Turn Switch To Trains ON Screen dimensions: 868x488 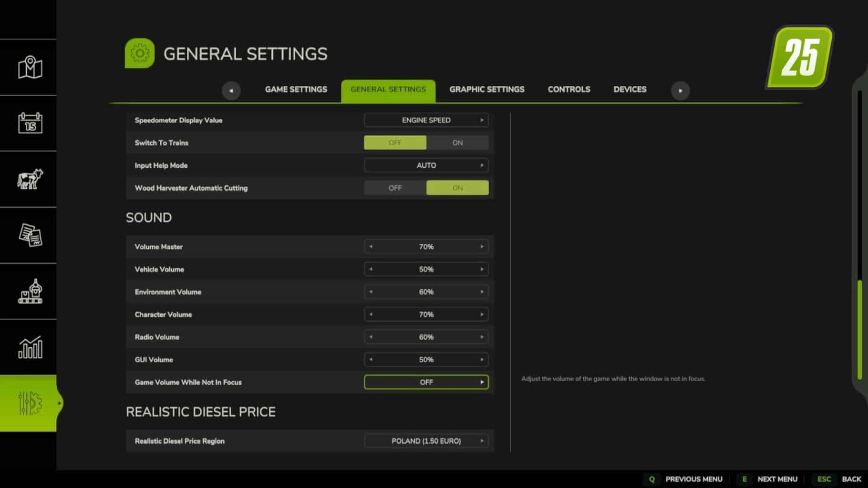pyautogui.click(x=457, y=142)
